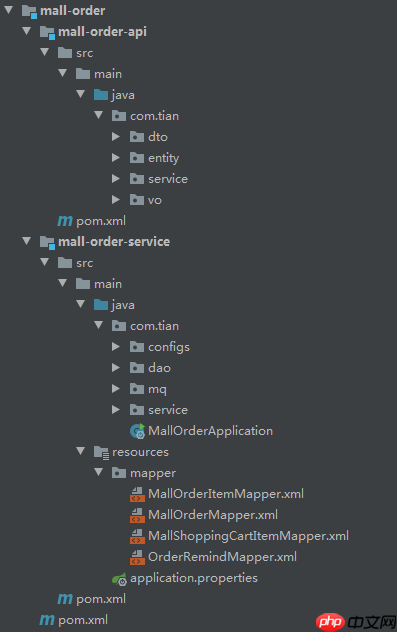The image size is (397, 632).
Task: Click the XML file icon for MallOrderItemMapper.xml
Action: point(137,494)
